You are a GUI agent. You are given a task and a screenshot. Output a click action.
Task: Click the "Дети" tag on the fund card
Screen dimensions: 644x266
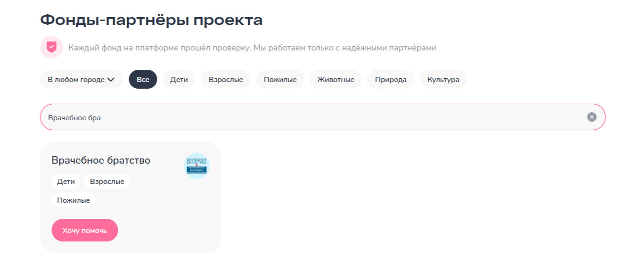click(x=66, y=181)
